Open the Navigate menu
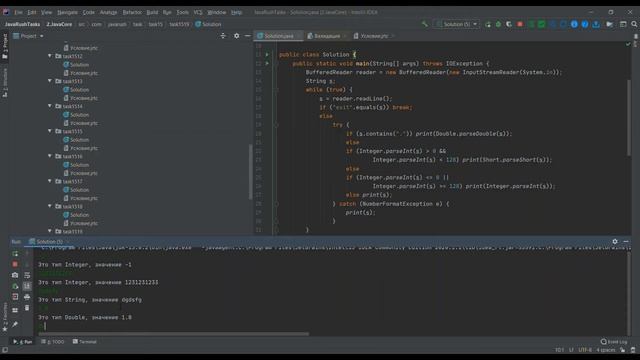 coord(67,12)
